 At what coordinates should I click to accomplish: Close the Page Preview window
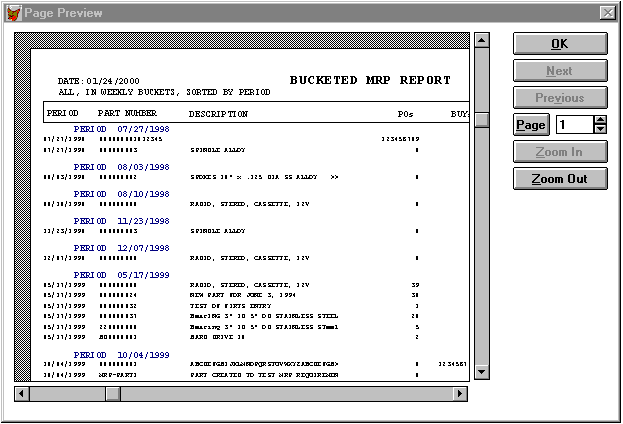point(608,13)
